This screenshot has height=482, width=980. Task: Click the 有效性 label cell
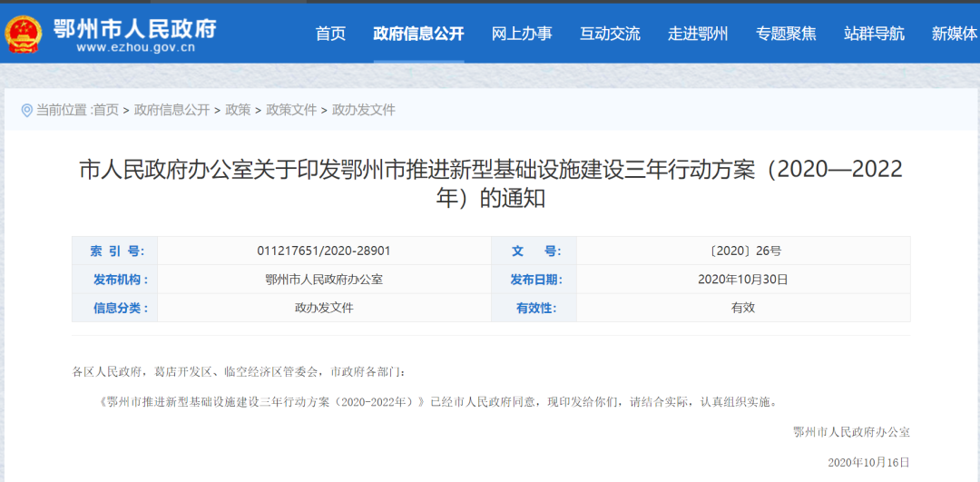click(534, 308)
